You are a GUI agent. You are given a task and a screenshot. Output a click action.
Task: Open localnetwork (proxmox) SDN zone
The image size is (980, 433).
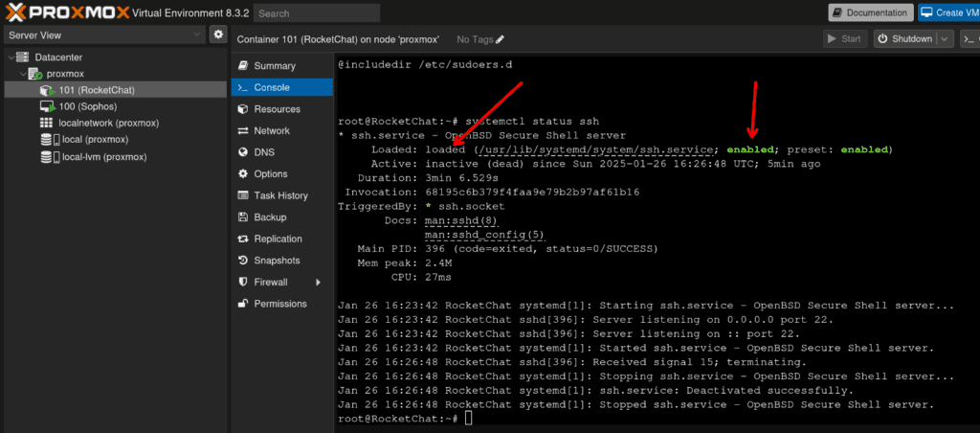tap(108, 123)
